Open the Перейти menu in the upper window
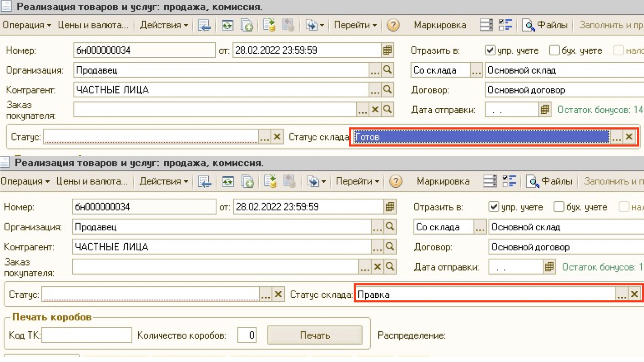Viewport: 644px width, 362px height. (x=355, y=25)
